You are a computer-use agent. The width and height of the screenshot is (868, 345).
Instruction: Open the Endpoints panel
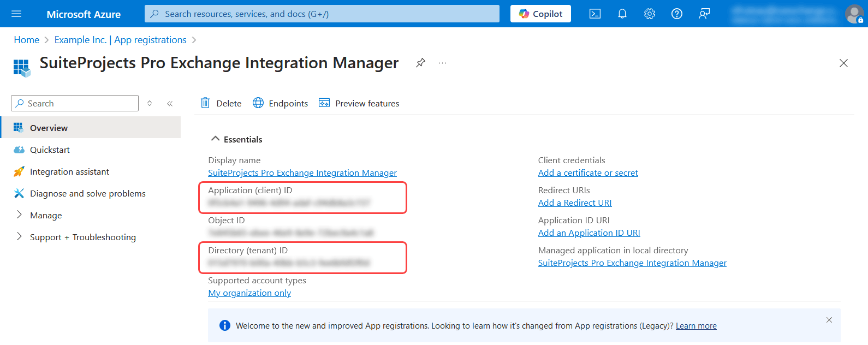pyautogui.click(x=281, y=103)
